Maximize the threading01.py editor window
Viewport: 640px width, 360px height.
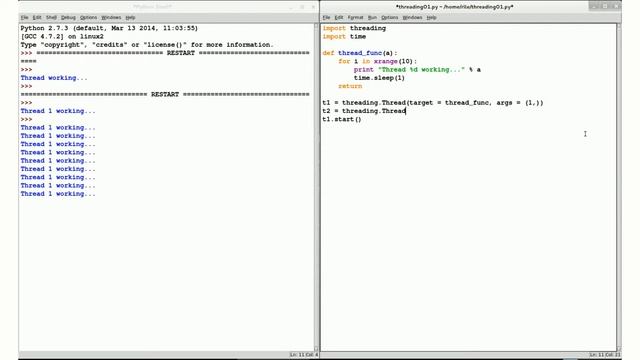(x=605, y=6)
